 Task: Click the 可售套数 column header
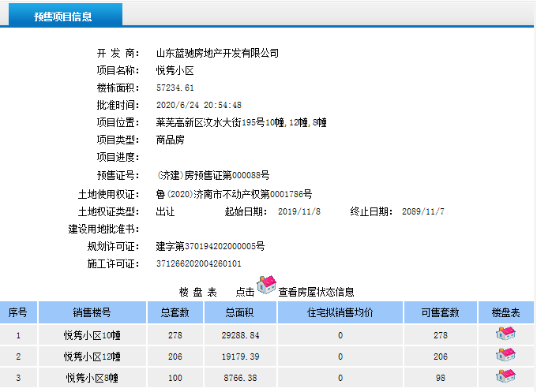[x=441, y=312]
